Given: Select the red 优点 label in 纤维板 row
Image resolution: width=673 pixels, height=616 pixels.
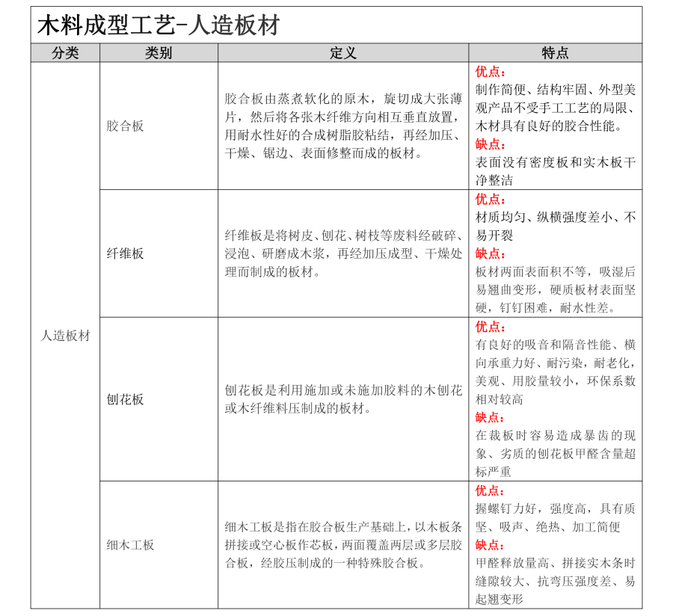Looking at the screenshot, I should coord(491,200).
